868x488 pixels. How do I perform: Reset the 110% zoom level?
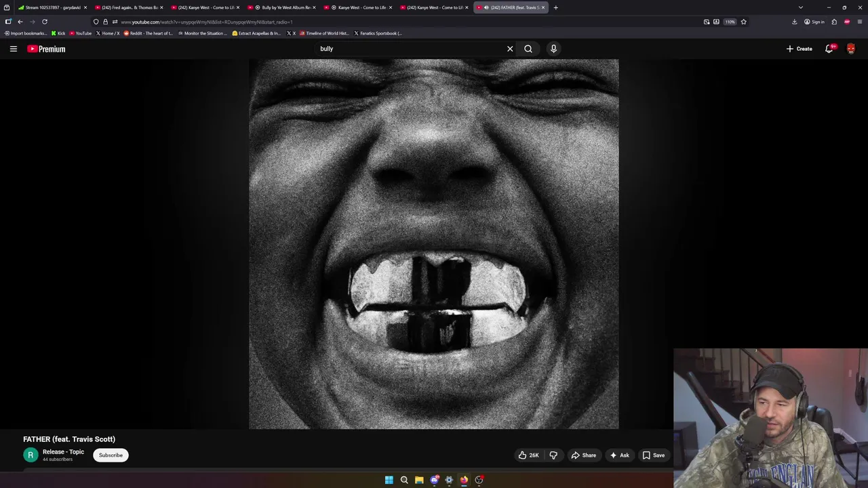pyautogui.click(x=730, y=22)
